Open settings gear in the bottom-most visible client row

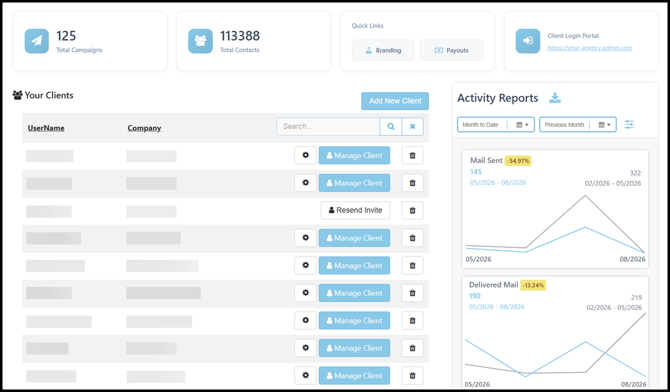coord(306,375)
